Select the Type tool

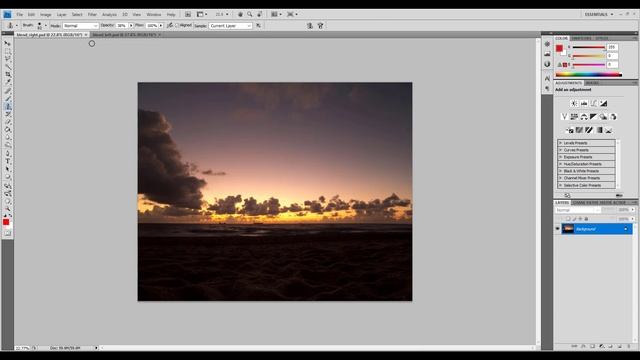coord(7,162)
